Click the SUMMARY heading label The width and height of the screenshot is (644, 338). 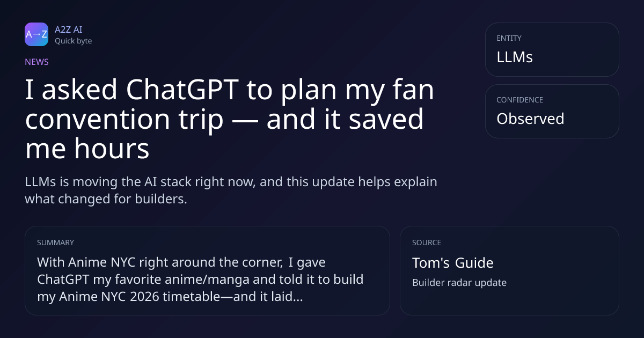click(55, 243)
